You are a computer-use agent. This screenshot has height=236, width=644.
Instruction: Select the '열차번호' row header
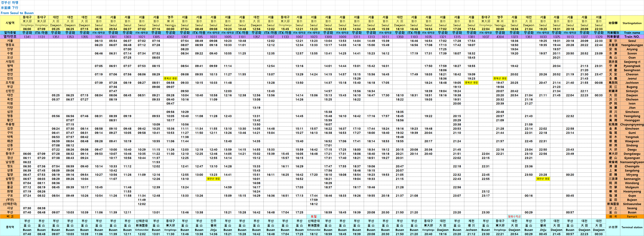(10, 37)
